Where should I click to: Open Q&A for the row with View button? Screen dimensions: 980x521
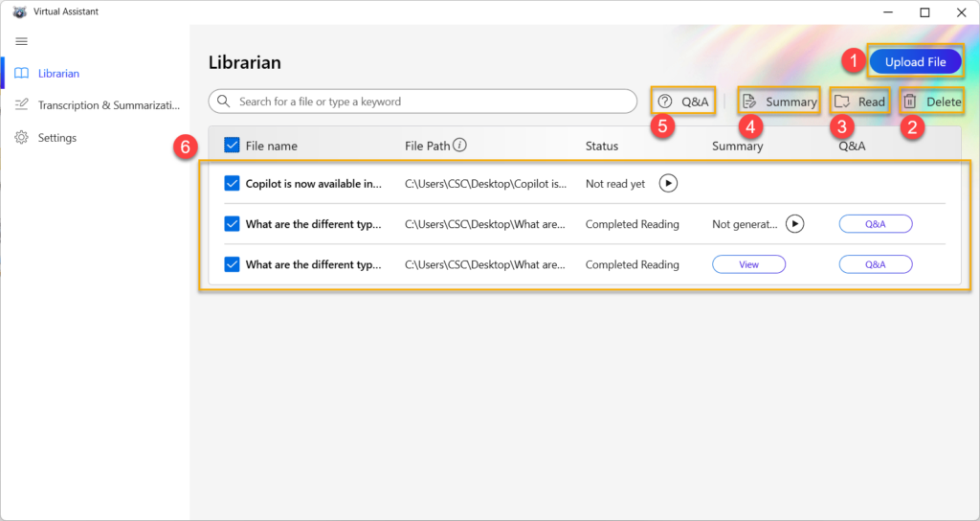pos(876,264)
